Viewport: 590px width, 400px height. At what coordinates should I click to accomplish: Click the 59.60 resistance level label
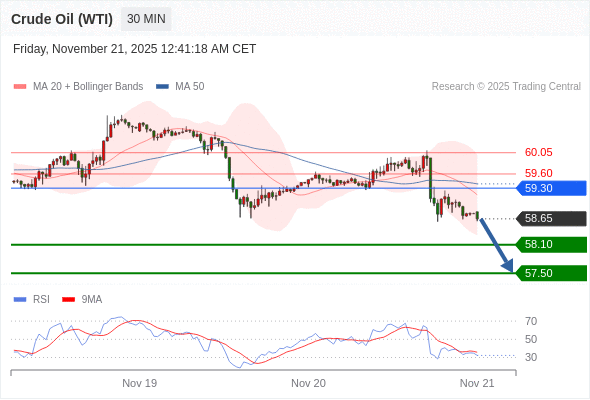click(x=538, y=173)
